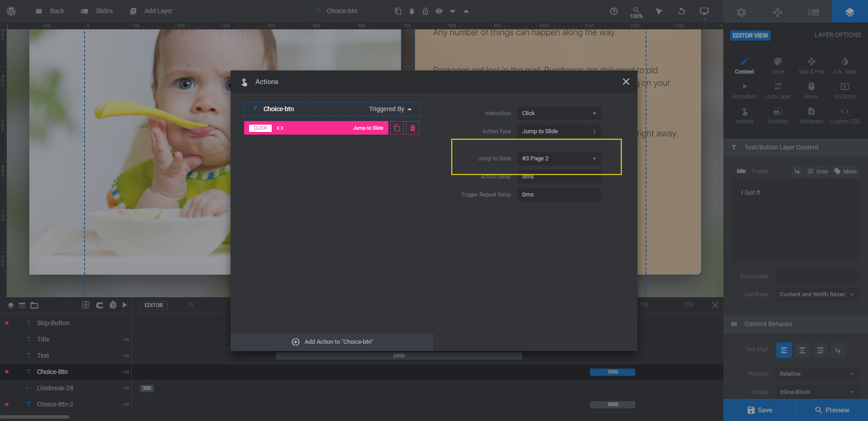Set text align center
The image size is (868, 421).
coord(802,351)
